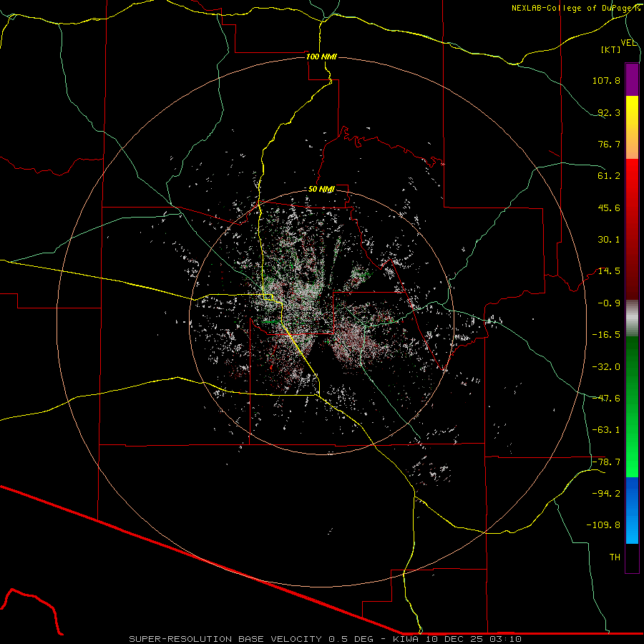644x644 pixels.
Task: Click the -32.0 velocity scale value
Action: pos(606,367)
